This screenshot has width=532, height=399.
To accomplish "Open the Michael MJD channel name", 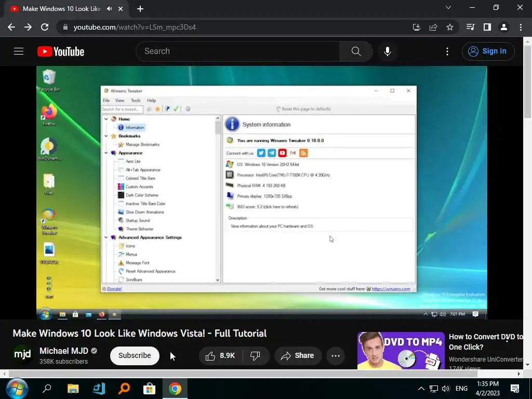I will (64, 351).
